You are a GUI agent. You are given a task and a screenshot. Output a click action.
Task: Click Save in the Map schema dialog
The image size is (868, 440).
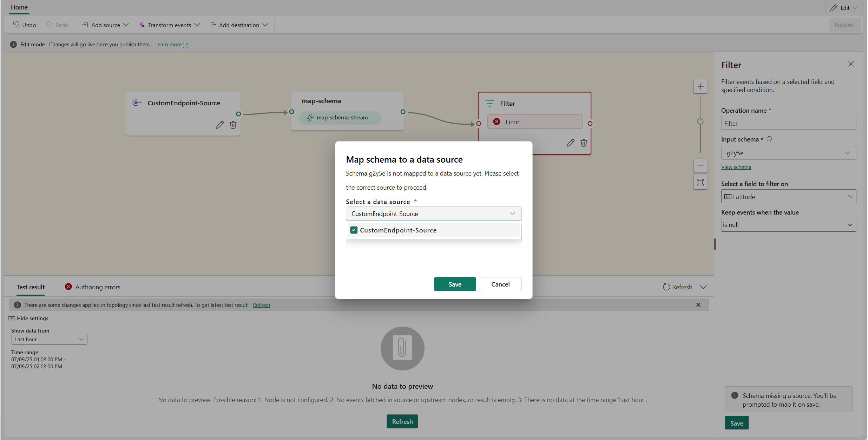455,284
